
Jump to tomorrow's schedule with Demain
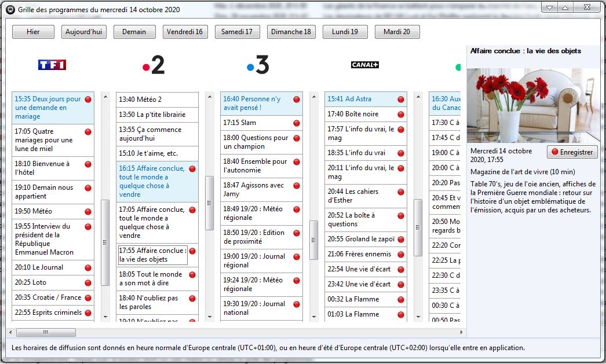[x=134, y=32]
